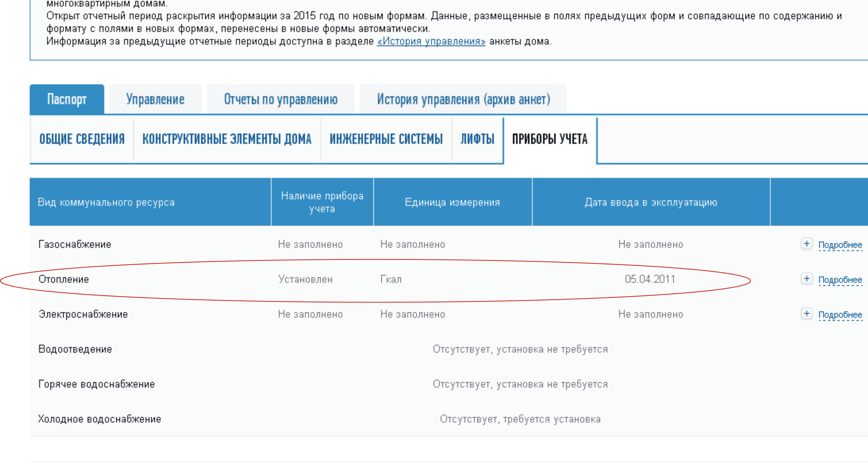Viewport: 868px width, 470px height.
Task: Follow the «История управления» link
Action: point(431,42)
